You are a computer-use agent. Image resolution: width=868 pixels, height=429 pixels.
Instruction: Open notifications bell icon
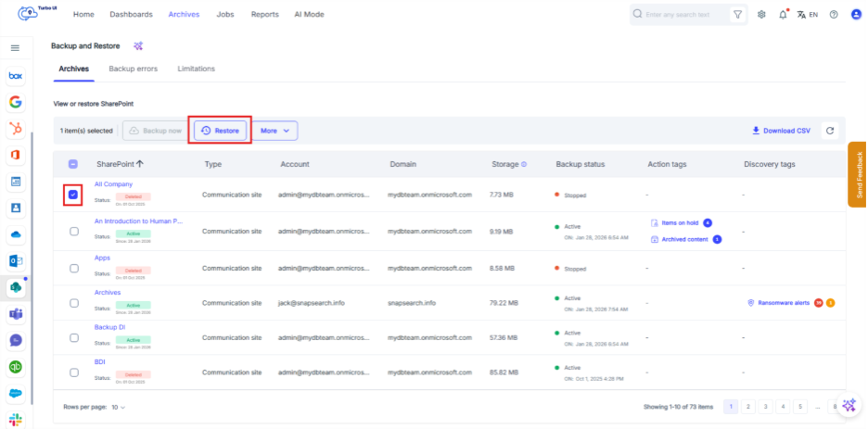click(x=784, y=15)
